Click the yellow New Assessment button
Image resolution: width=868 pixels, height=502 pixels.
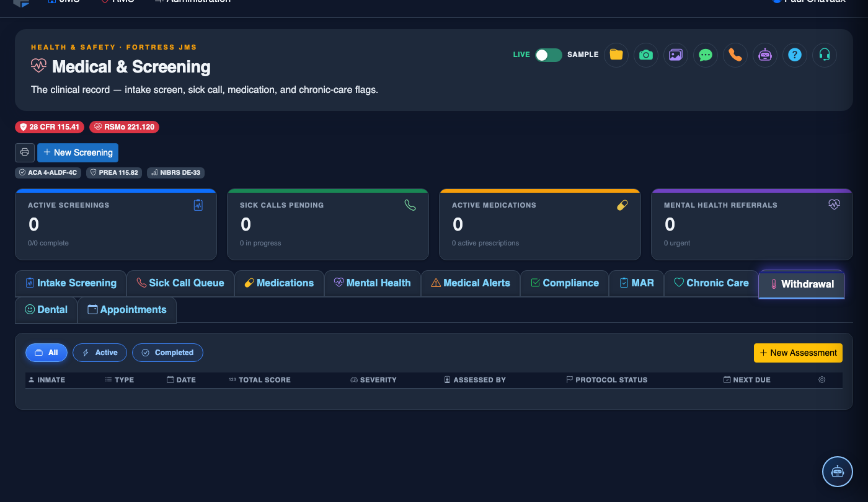[x=798, y=353]
